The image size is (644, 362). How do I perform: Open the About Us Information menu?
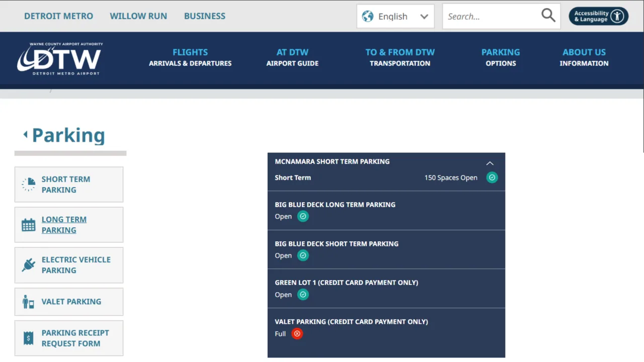[x=584, y=57]
